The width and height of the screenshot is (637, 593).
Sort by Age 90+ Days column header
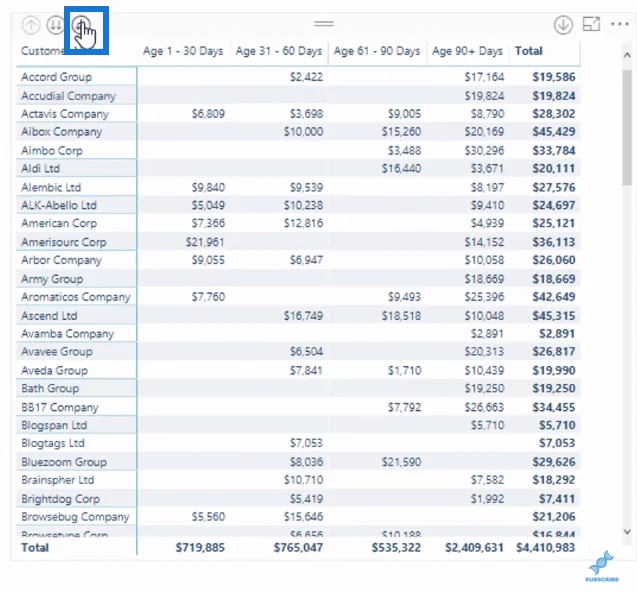[467, 51]
